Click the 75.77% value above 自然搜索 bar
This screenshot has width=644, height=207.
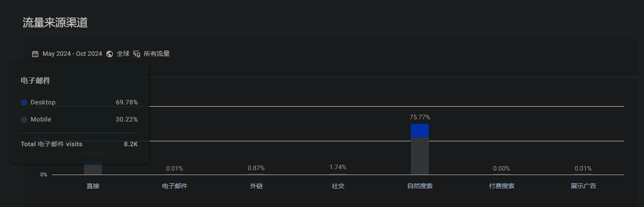click(420, 117)
